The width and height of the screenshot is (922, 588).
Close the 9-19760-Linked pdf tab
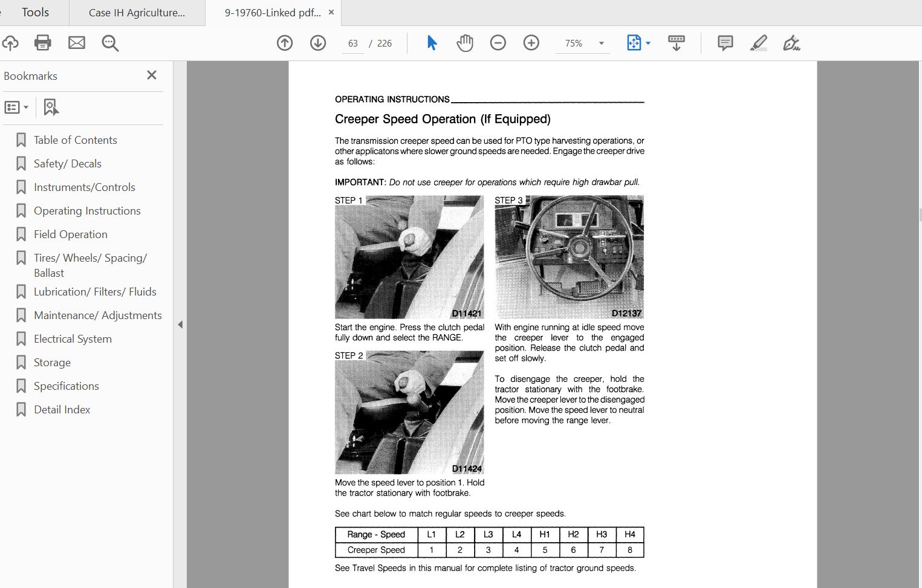[x=331, y=12]
